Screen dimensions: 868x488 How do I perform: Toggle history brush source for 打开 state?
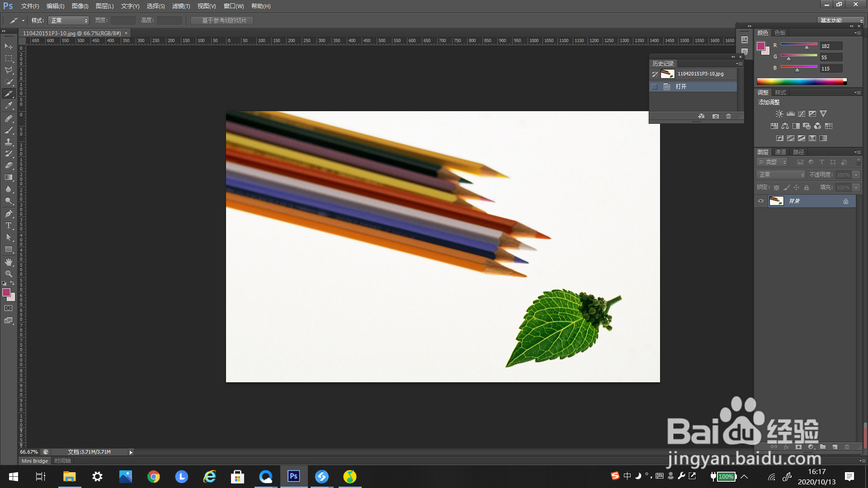655,86
